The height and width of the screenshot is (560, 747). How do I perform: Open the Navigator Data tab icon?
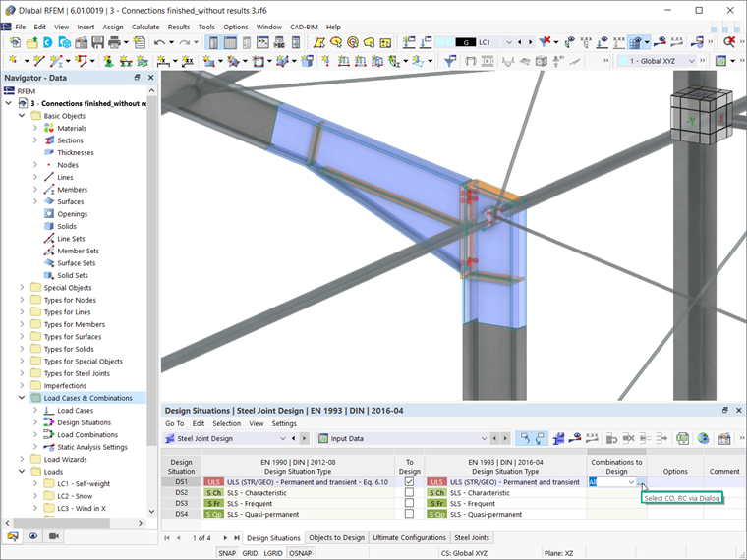[13, 536]
